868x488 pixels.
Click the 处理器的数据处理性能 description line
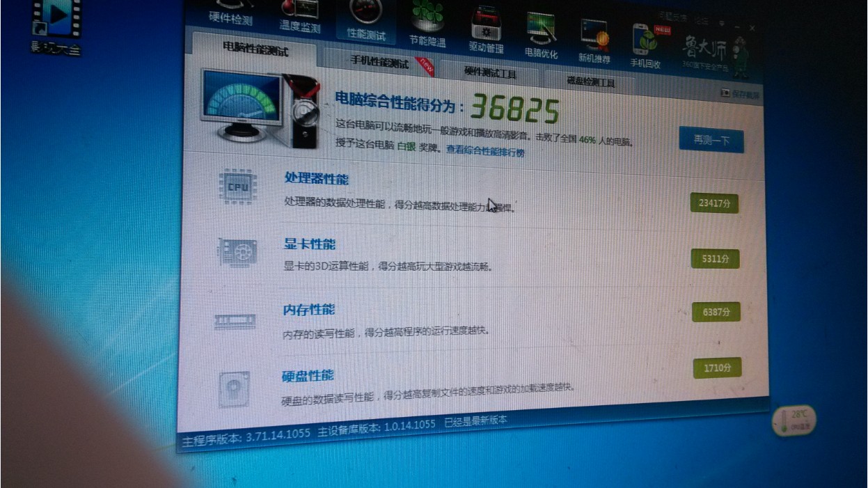click(x=398, y=204)
